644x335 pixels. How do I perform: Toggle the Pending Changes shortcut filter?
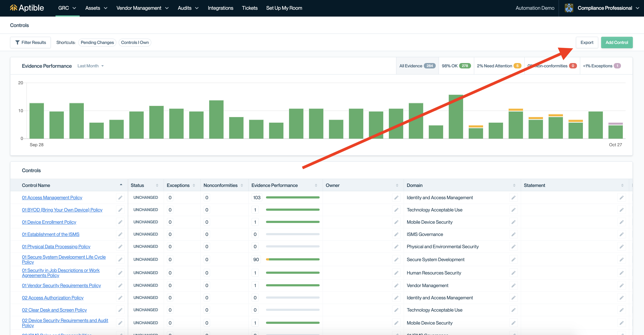pos(97,43)
